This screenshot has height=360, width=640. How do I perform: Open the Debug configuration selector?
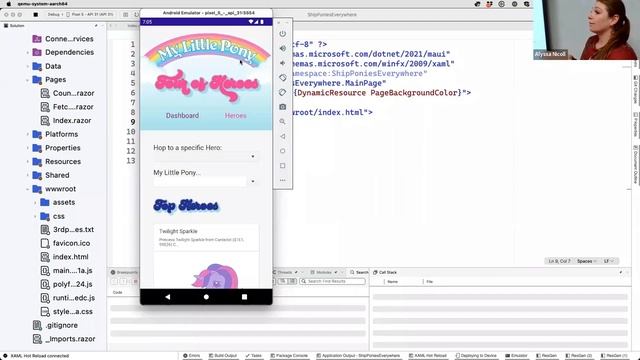(54, 14)
